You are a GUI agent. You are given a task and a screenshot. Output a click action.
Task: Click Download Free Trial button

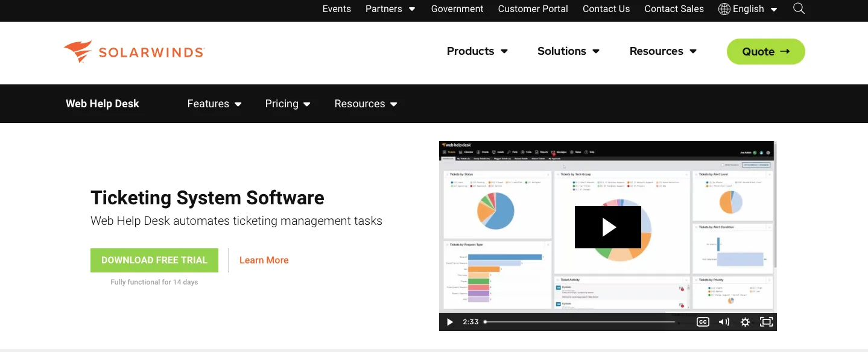tap(154, 260)
